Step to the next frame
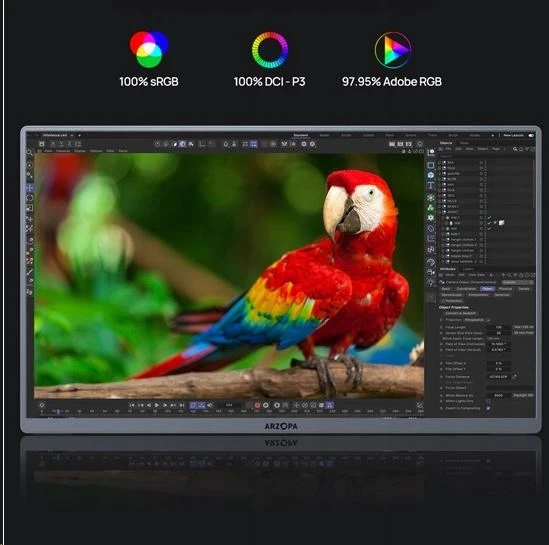Viewport: 549px width, 545px height. pos(165,405)
